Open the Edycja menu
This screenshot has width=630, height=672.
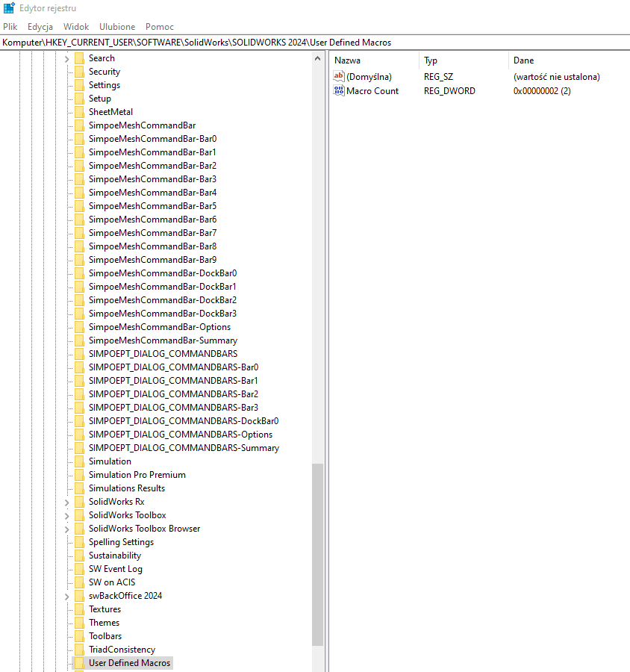[x=40, y=27]
